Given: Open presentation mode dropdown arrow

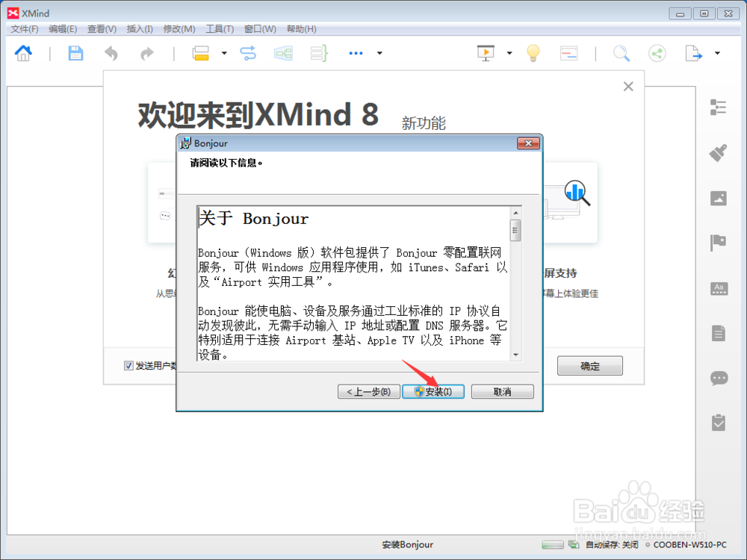Looking at the screenshot, I should click(x=509, y=53).
